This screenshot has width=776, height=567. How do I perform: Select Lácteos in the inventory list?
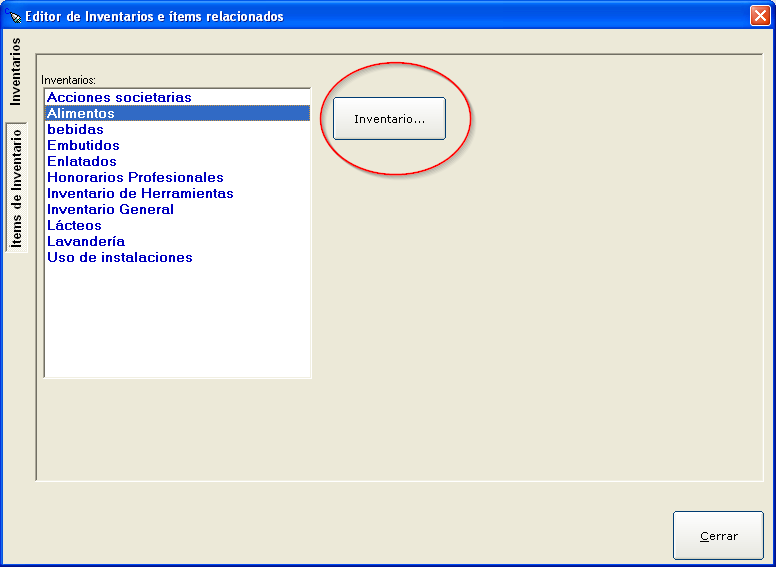(x=177, y=225)
